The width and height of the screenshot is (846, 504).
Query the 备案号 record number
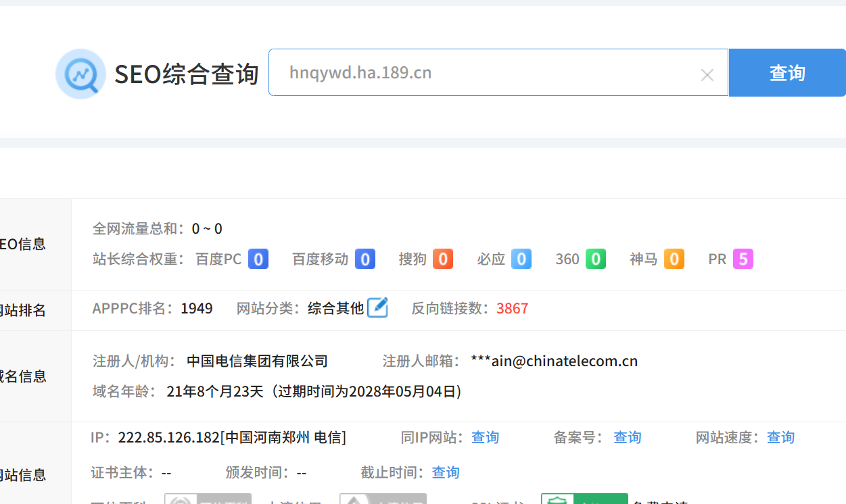[x=627, y=438]
